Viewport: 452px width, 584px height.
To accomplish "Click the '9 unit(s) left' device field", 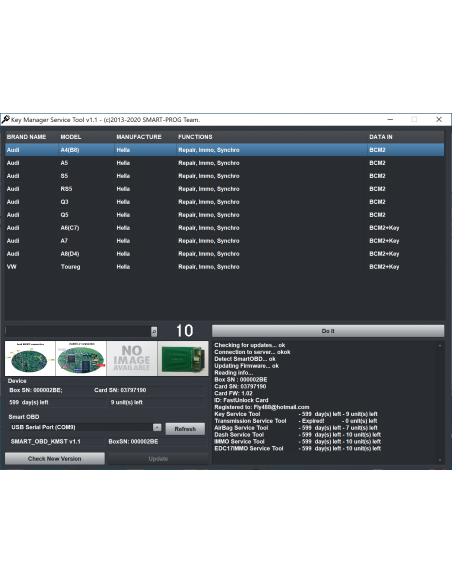I will tap(156, 402).
